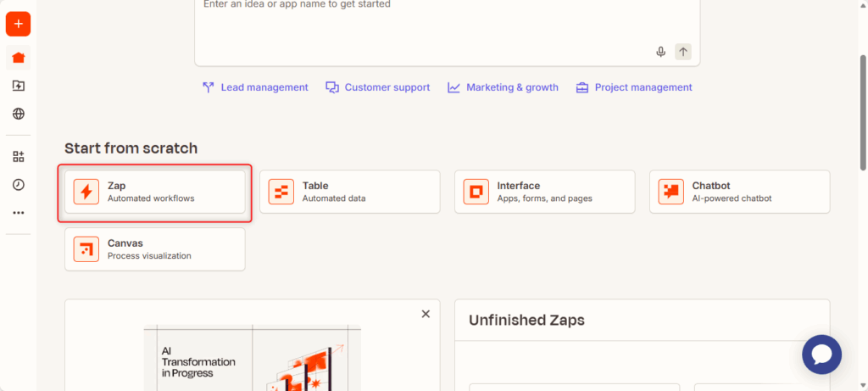Open the Zaps folder sidebar icon
The height and width of the screenshot is (391, 868).
pos(18,86)
